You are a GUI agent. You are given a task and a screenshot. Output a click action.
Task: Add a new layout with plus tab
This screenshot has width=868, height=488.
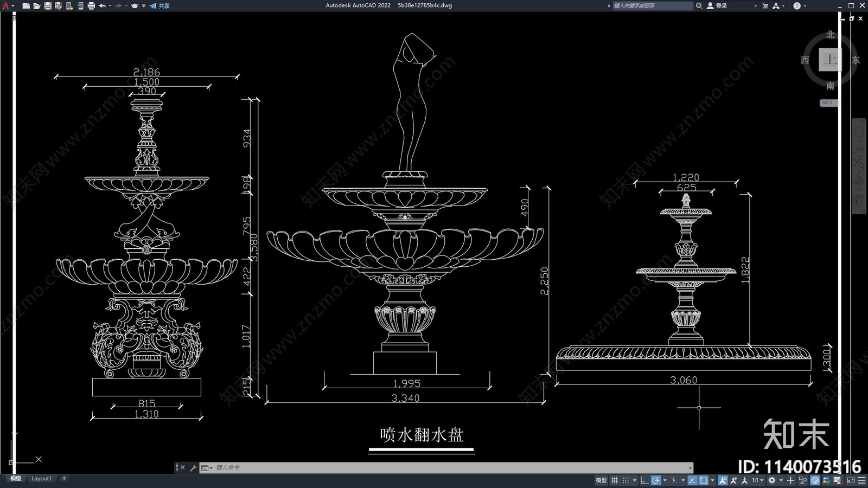point(64,478)
